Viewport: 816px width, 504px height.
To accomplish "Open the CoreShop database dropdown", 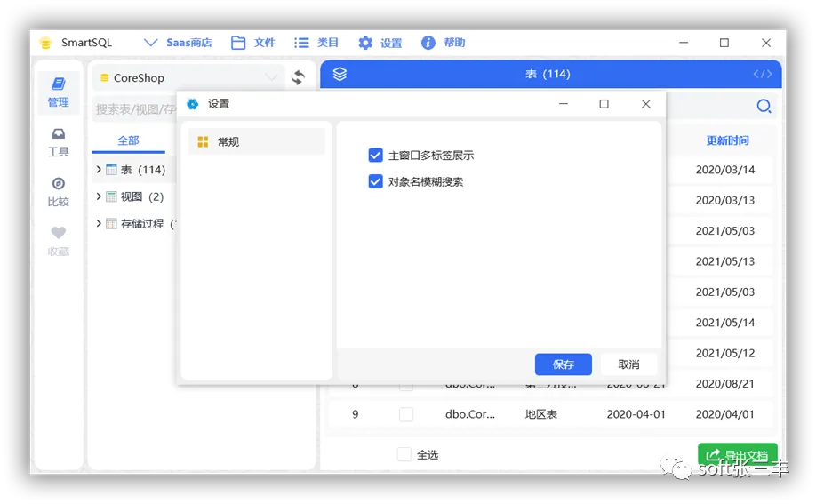I will (x=188, y=77).
